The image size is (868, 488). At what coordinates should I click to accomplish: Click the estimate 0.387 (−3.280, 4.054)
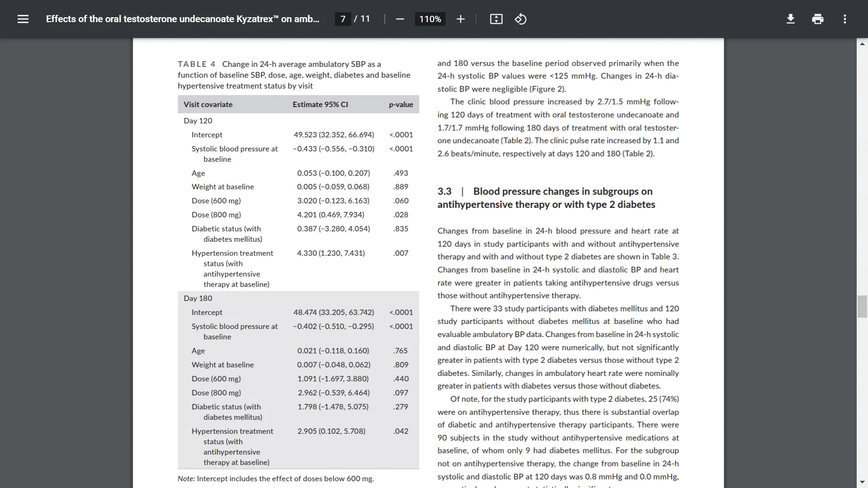pyautogui.click(x=334, y=229)
